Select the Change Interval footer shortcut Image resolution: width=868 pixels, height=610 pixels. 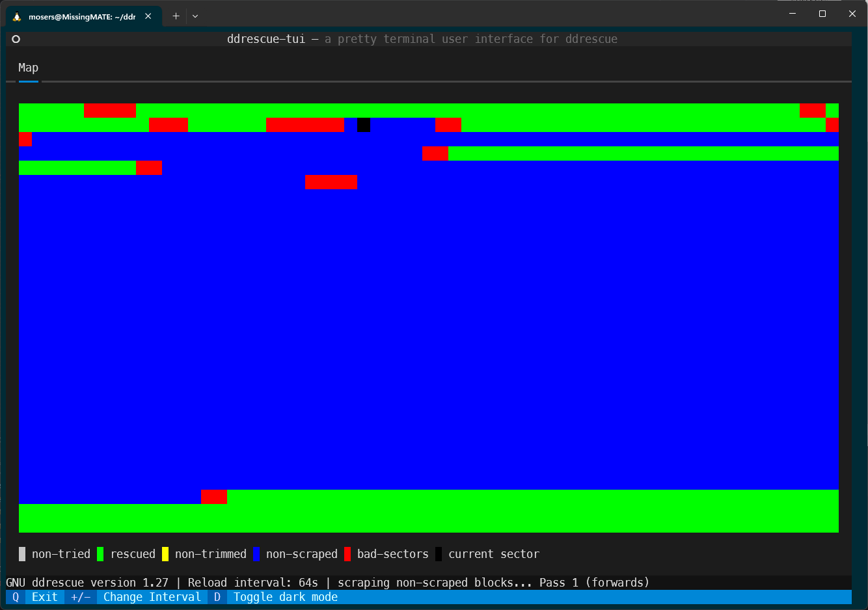pos(152,597)
